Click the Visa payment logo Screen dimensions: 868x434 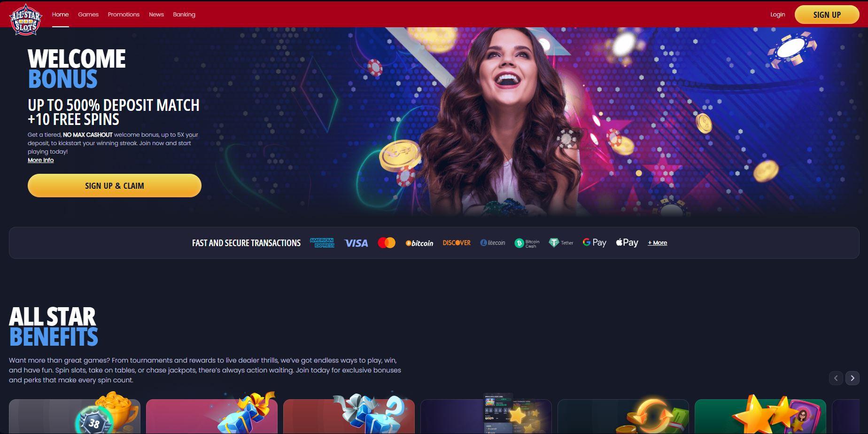(356, 243)
